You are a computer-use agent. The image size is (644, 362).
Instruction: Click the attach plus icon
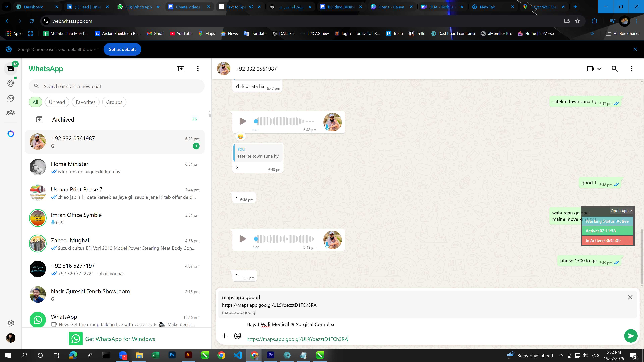224,336
